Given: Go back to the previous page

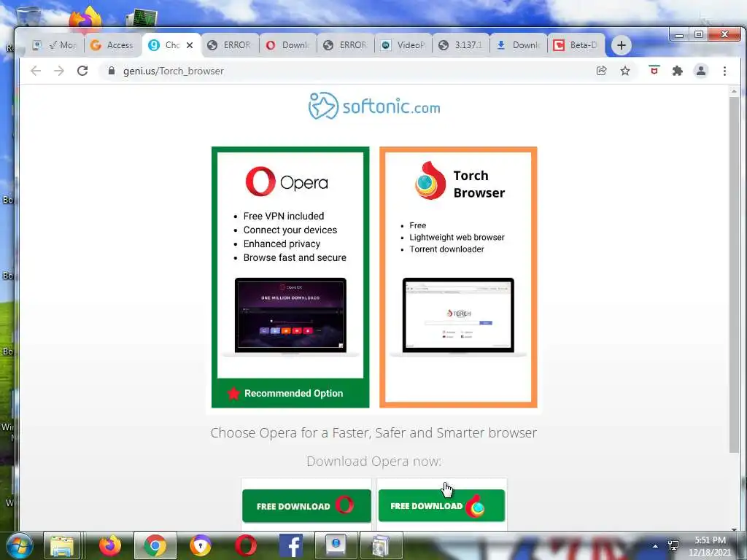Looking at the screenshot, I should pos(36,71).
